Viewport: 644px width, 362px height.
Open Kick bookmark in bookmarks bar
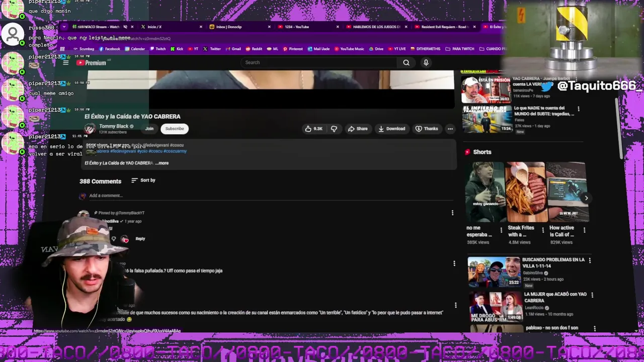(177, 49)
